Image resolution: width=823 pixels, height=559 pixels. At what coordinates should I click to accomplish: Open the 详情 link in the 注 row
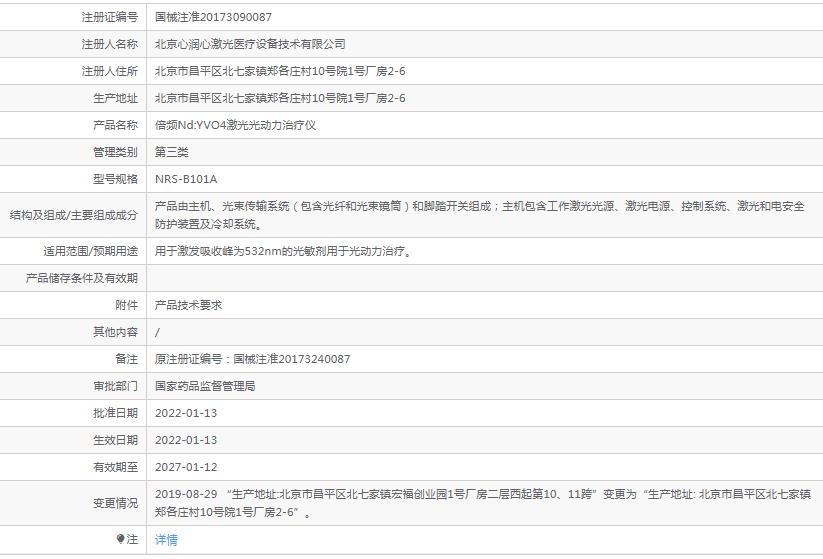click(x=166, y=540)
